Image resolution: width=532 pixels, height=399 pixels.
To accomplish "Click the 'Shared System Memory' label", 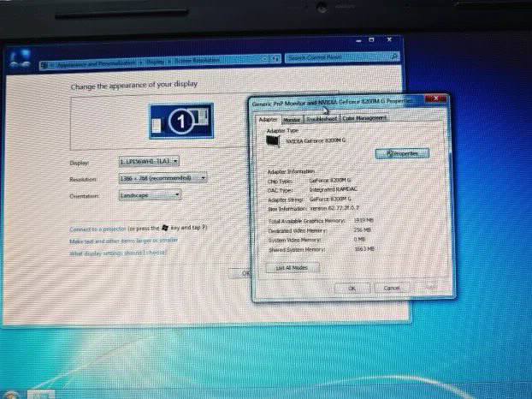I will click(297, 249).
